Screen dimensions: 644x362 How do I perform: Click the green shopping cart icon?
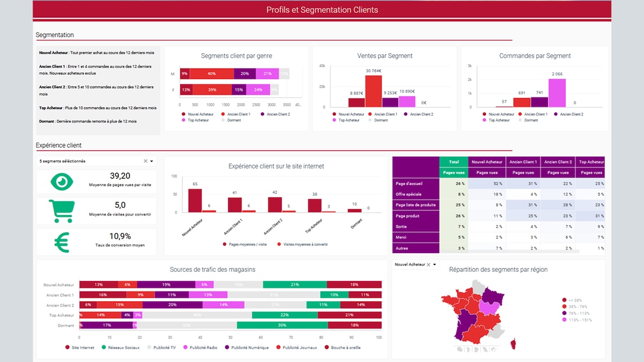63,211
